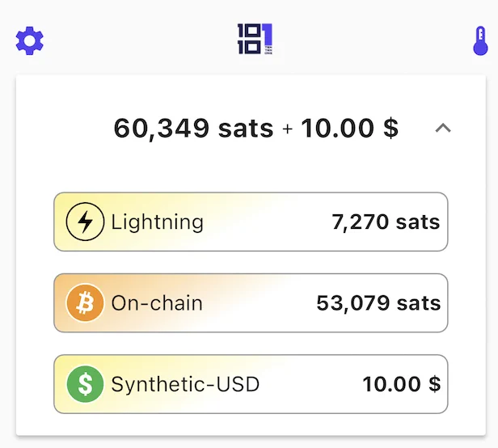Click the 10.00 $ total in header
498x448 pixels.
click(349, 128)
